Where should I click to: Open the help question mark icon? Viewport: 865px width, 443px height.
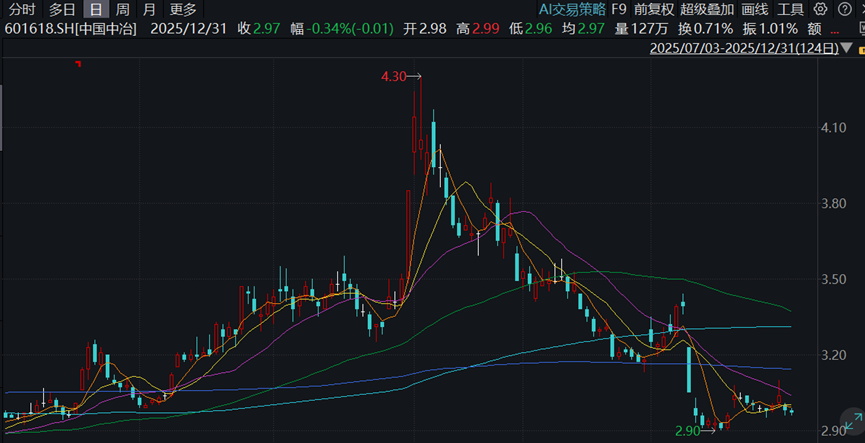point(844,9)
